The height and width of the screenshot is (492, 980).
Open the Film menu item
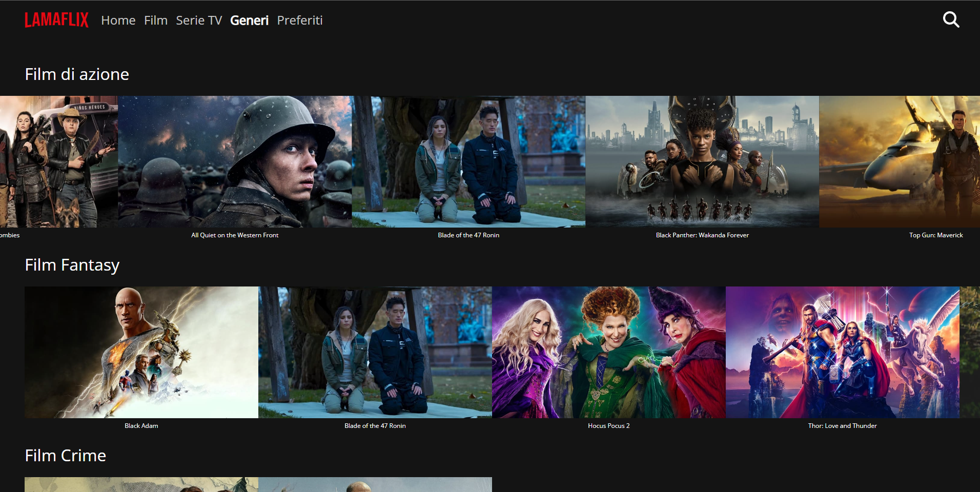point(156,20)
